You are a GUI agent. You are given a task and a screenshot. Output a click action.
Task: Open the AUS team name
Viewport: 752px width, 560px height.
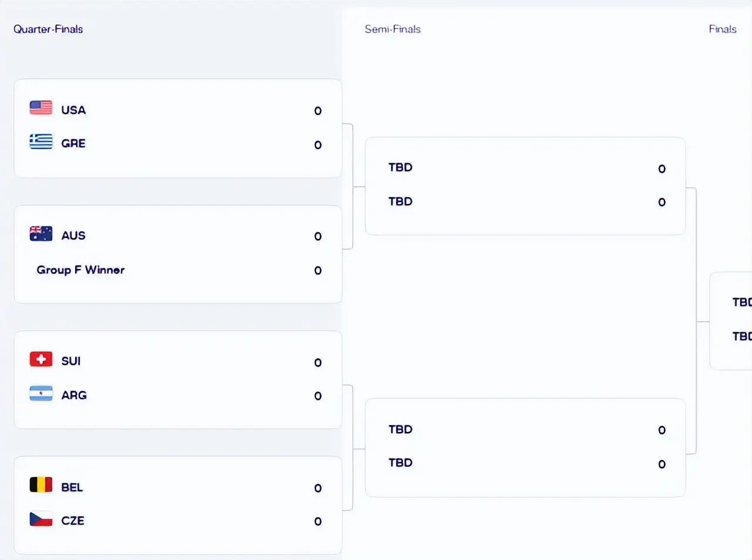[x=73, y=236]
